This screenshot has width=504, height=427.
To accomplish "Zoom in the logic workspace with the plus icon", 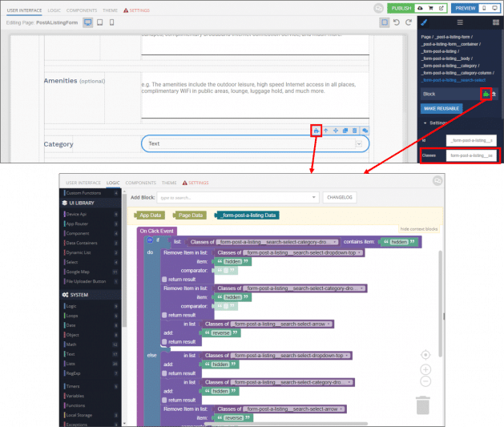I will click(x=425, y=369).
